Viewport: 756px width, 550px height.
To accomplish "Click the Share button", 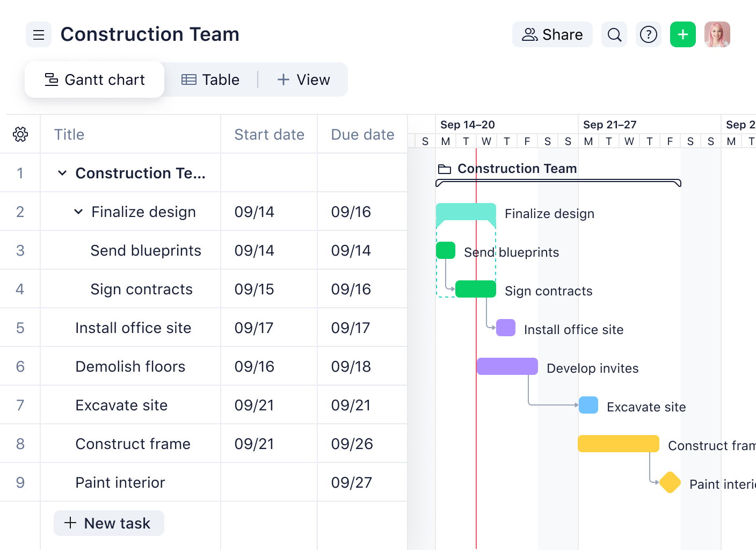I will (x=552, y=35).
